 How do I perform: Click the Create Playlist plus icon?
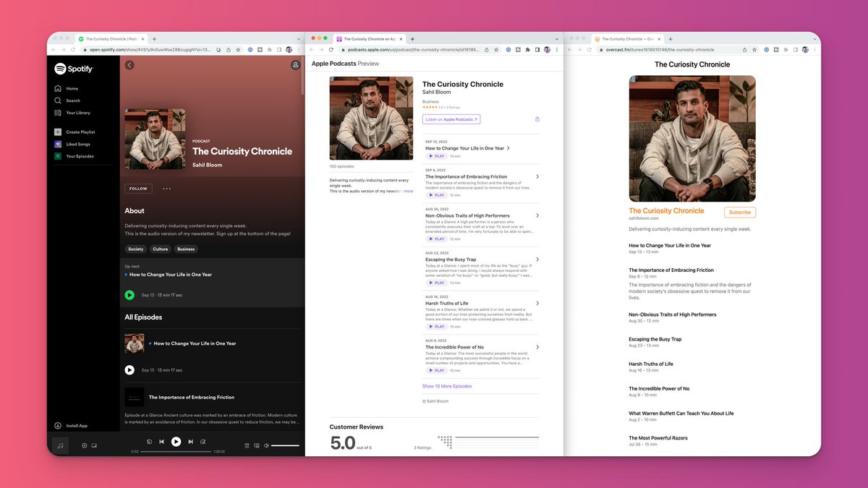coord(58,132)
